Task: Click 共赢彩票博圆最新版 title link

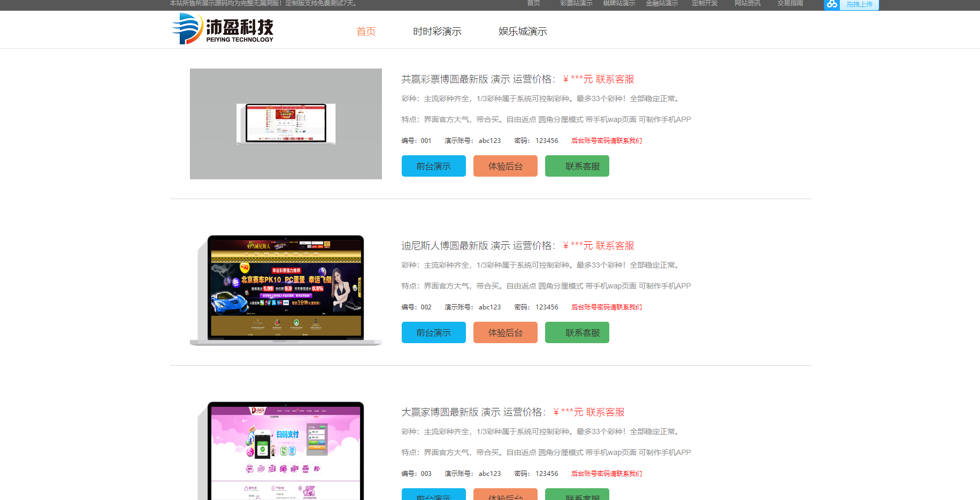Action: pos(445,79)
